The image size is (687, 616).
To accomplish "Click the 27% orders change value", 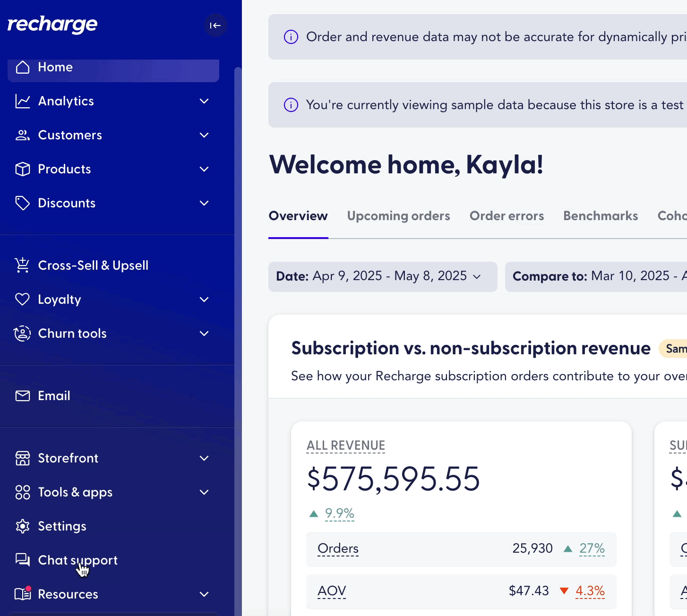I will (592, 548).
